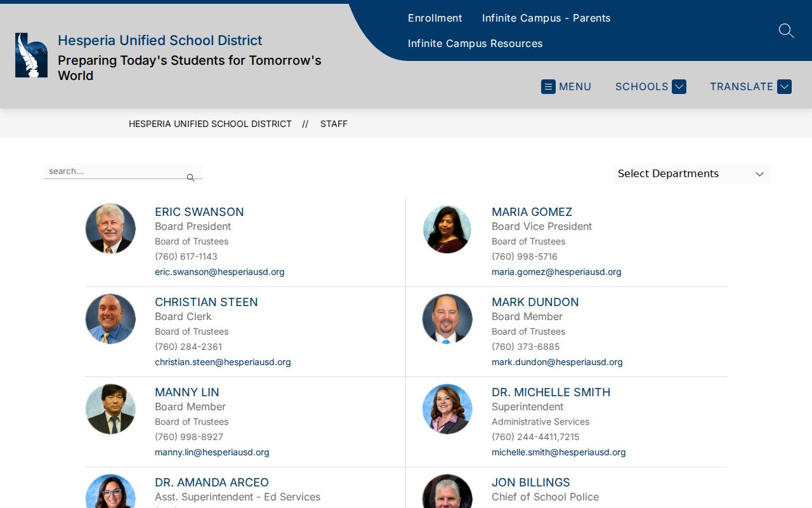Viewport: 812px width, 508px height.
Task: Open MARIA GOMEZ profile name
Action: coord(532,212)
